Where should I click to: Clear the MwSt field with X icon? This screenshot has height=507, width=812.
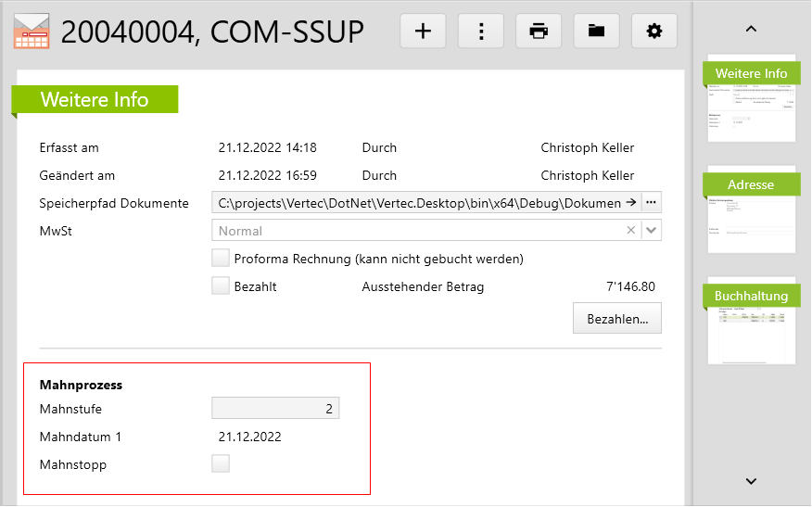[631, 231]
